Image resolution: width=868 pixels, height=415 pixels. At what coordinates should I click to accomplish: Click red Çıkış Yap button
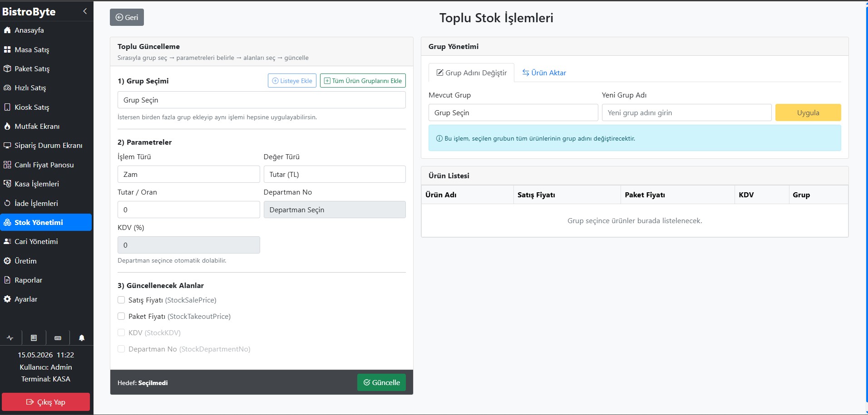point(46,402)
